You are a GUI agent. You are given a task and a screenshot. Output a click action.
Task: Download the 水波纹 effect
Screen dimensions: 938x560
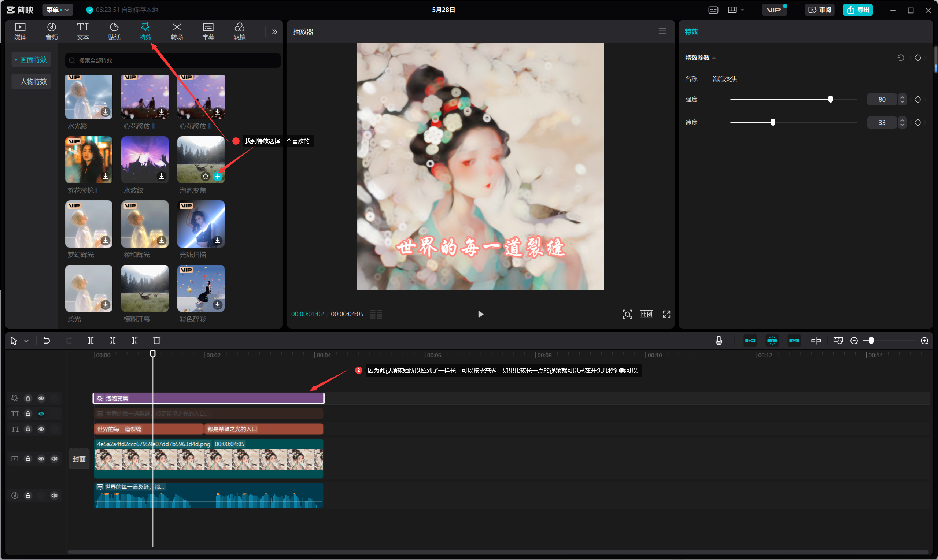pos(162,176)
